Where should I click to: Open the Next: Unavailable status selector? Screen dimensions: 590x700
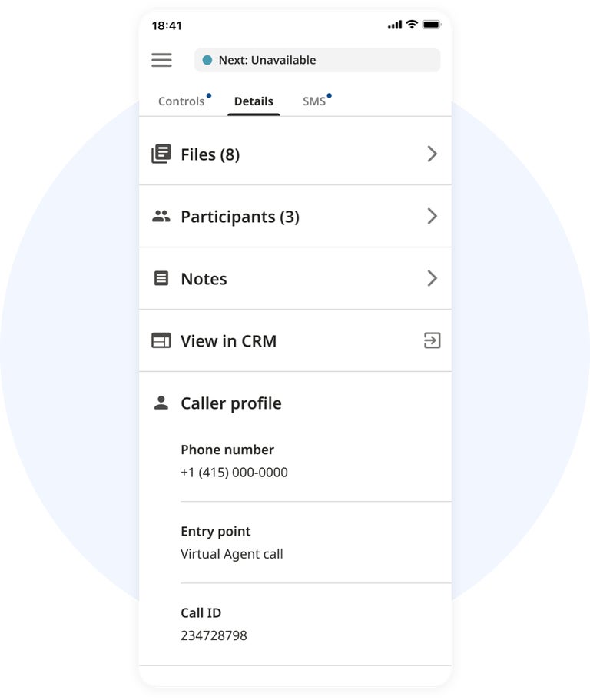(316, 60)
